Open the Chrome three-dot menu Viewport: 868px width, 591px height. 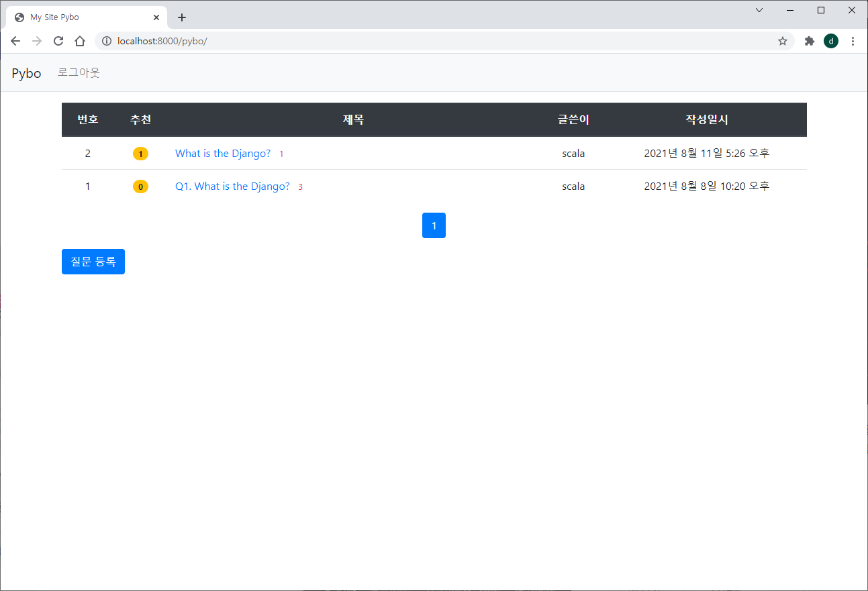click(853, 41)
